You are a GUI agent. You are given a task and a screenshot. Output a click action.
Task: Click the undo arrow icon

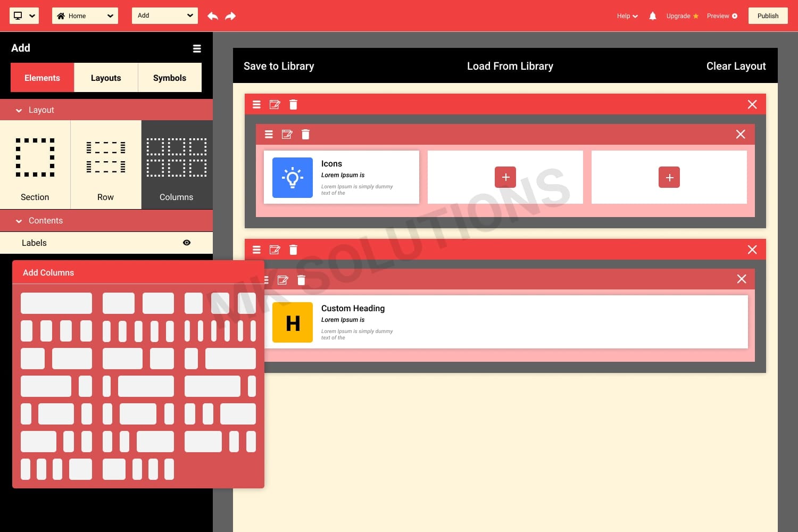pos(213,16)
